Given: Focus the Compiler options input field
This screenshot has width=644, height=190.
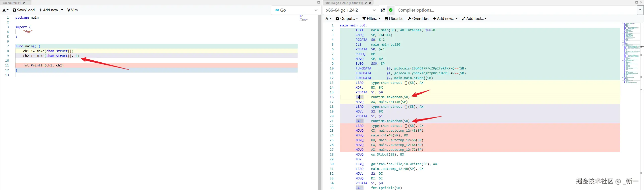Looking at the screenshot, I should click(515, 10).
